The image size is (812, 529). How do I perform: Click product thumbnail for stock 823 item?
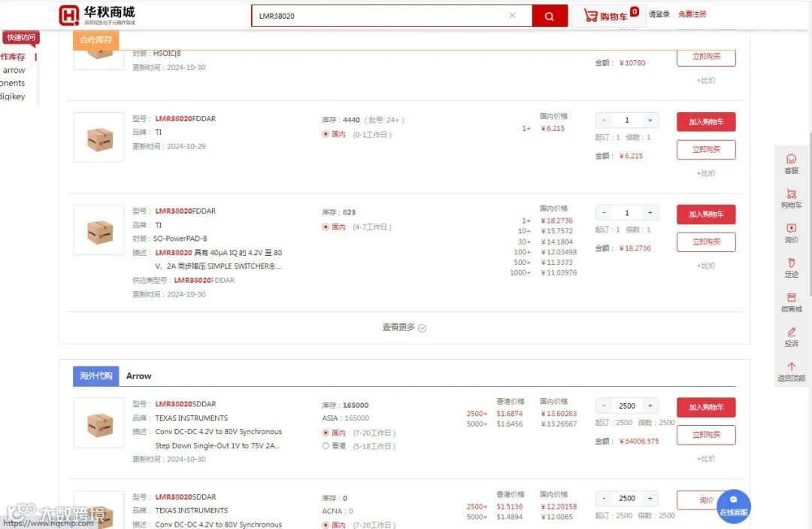click(x=99, y=230)
